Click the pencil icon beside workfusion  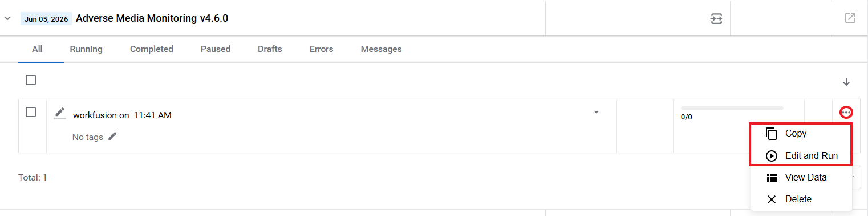point(60,113)
